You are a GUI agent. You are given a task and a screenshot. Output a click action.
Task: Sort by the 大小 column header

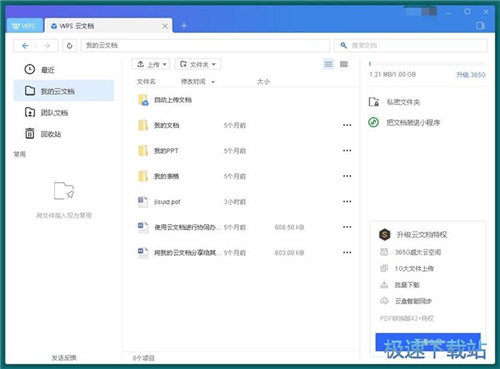[x=263, y=82]
